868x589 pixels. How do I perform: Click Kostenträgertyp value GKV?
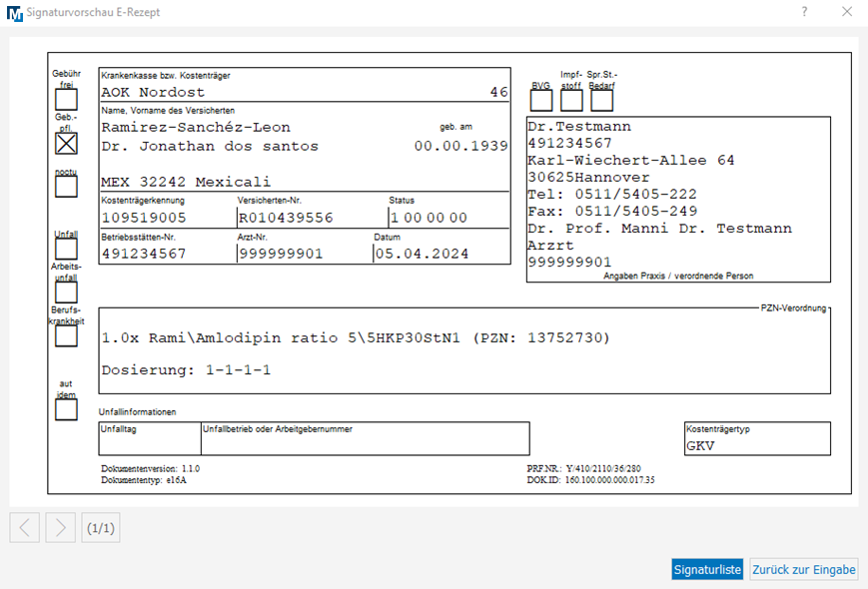pyautogui.click(x=700, y=446)
